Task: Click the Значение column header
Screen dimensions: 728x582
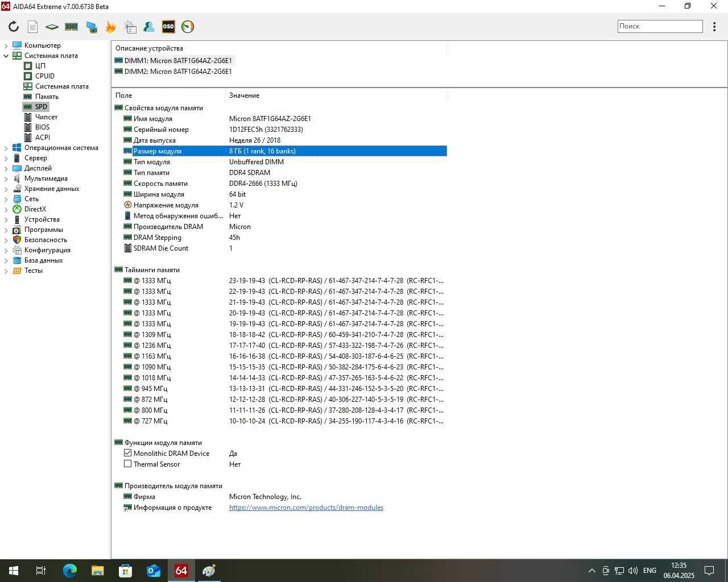Action: coord(336,95)
